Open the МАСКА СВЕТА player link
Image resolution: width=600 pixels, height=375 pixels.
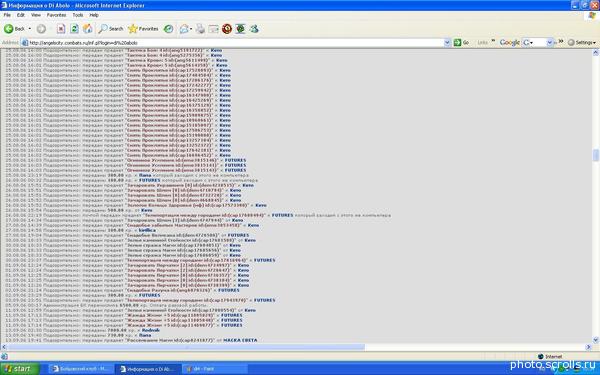240,340
